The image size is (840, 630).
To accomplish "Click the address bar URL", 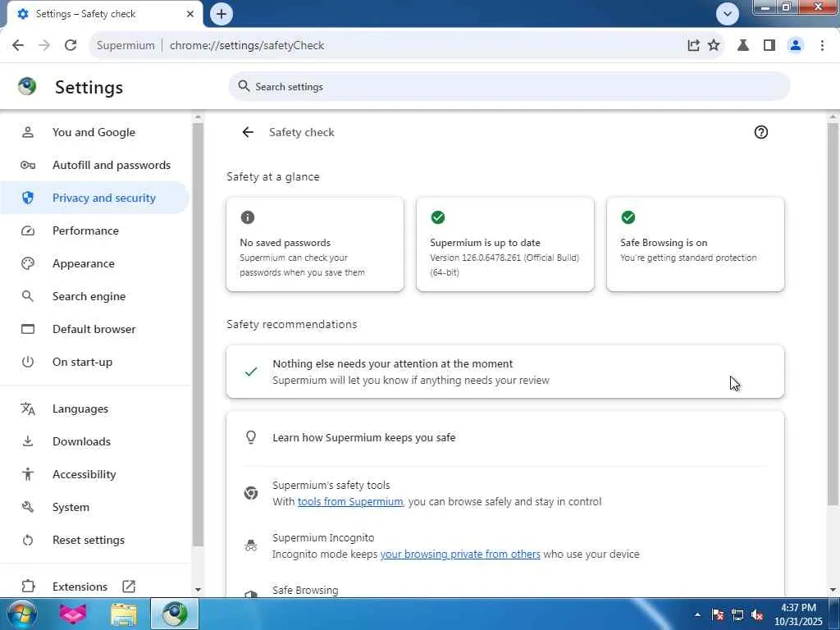I will (x=247, y=46).
